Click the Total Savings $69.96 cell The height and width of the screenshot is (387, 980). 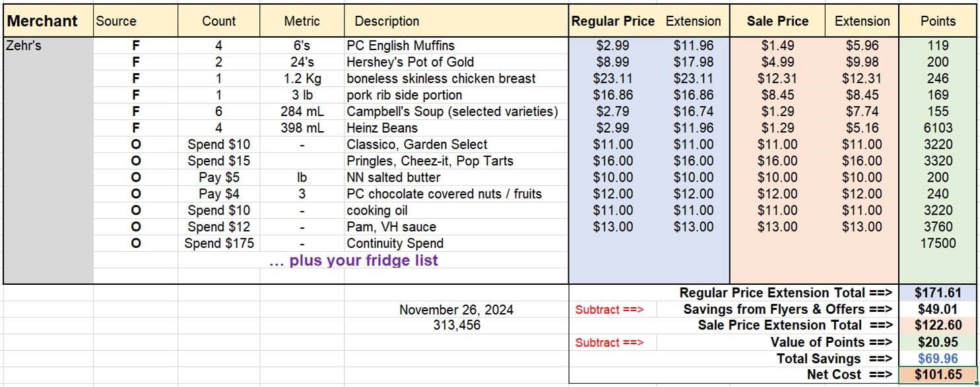(938, 359)
